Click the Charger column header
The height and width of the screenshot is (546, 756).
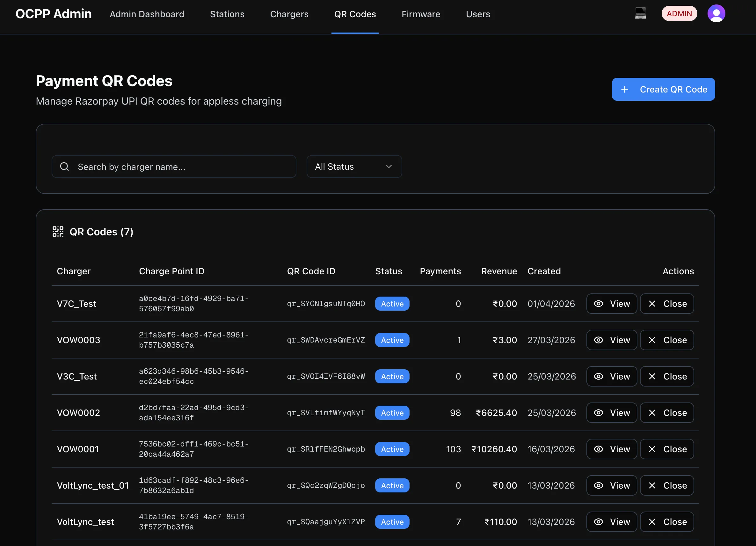point(73,271)
